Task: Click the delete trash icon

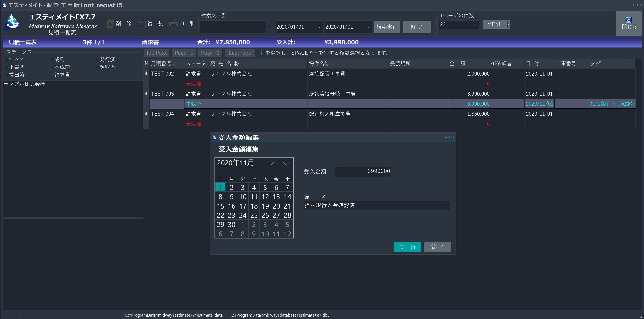Action: click(x=110, y=24)
